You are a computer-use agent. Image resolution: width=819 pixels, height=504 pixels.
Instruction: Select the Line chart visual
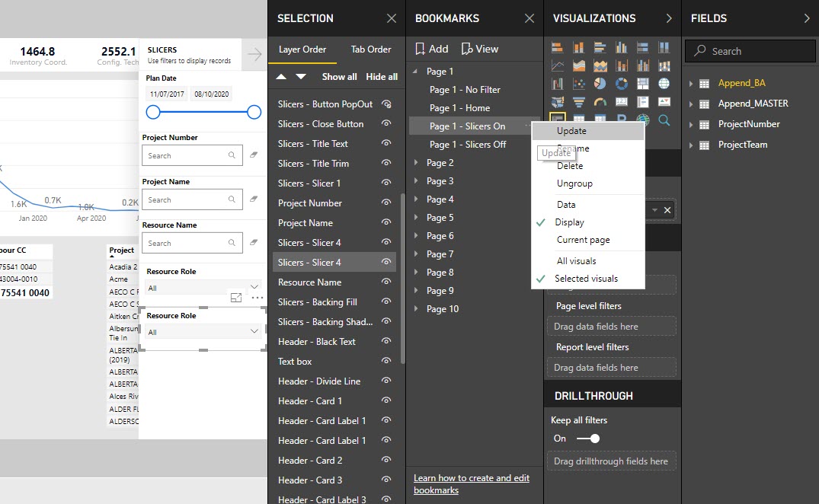pyautogui.click(x=558, y=65)
